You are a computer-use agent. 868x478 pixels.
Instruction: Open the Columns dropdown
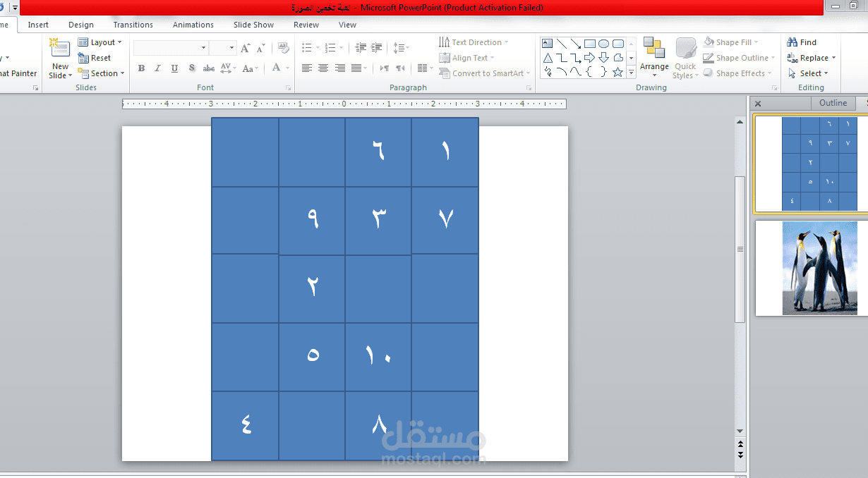(425, 68)
